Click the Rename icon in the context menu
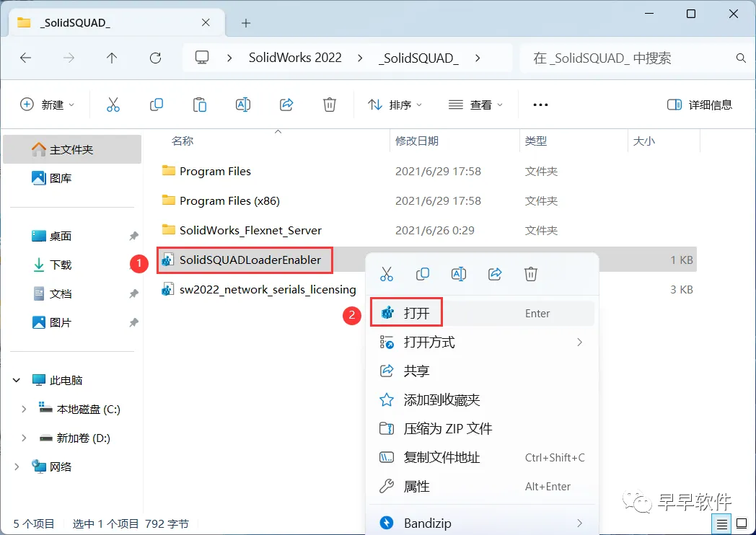Image resolution: width=756 pixels, height=535 pixels. coord(459,274)
